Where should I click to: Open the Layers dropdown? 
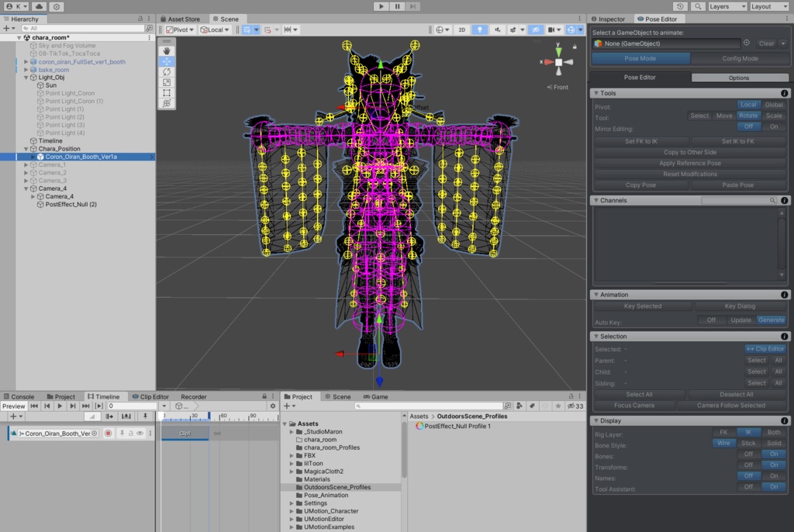click(x=727, y=6)
